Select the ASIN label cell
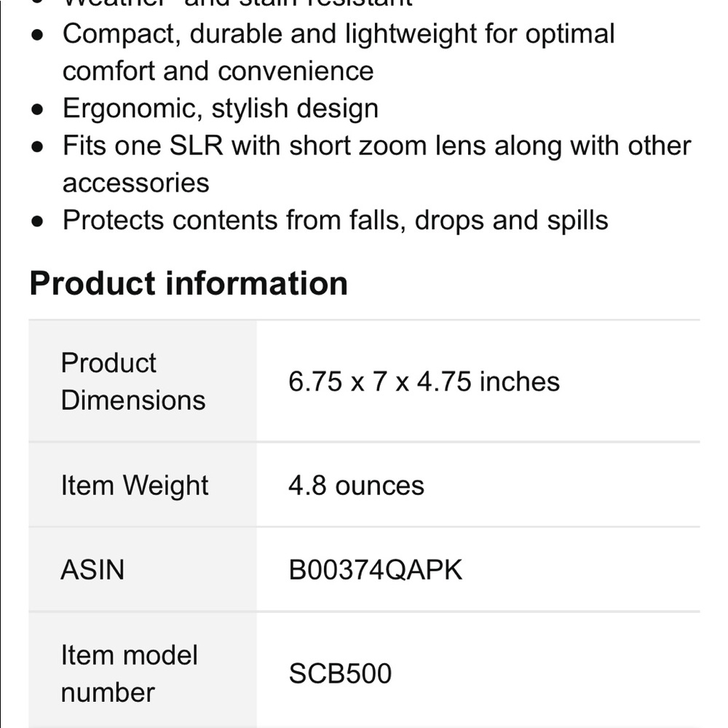This screenshot has width=728, height=728. (x=92, y=570)
